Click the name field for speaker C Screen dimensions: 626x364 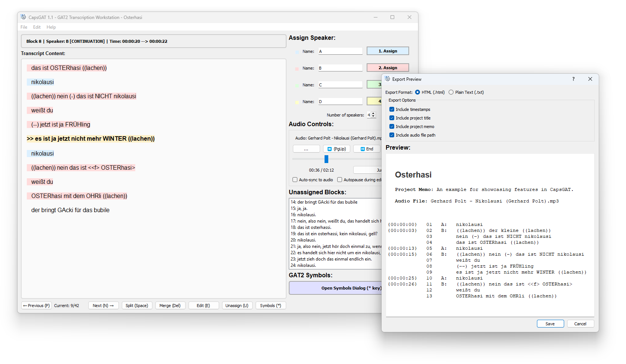340,84
